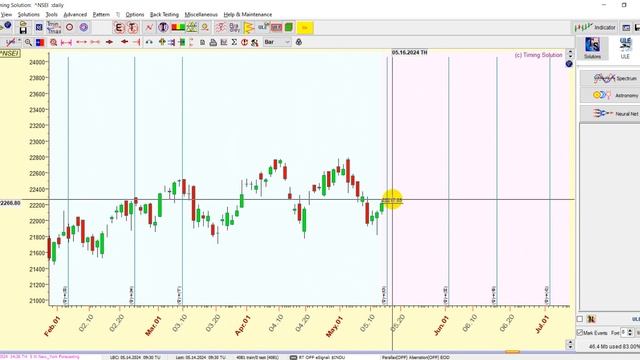Screen dimensions: 640x360
Task: Click the Jun.01 date axis label
Action: click(x=442, y=326)
